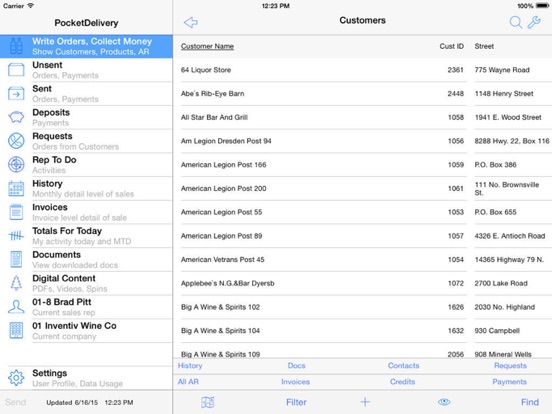Open the Payments link
The image size is (552, 414).
[509, 382]
